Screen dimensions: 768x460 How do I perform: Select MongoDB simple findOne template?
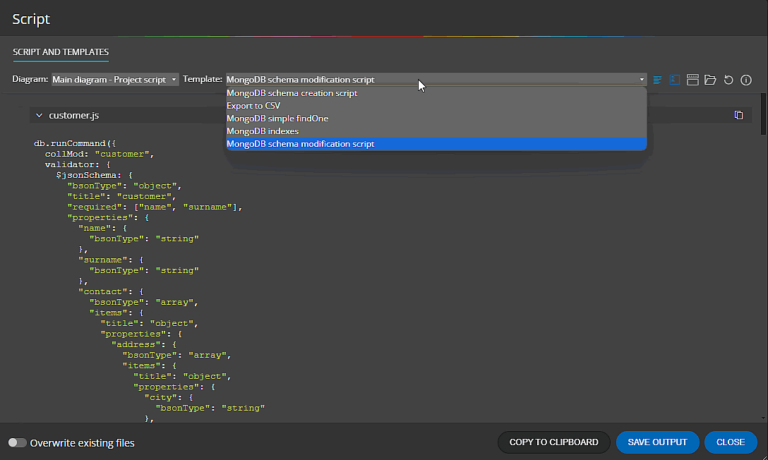click(276, 118)
